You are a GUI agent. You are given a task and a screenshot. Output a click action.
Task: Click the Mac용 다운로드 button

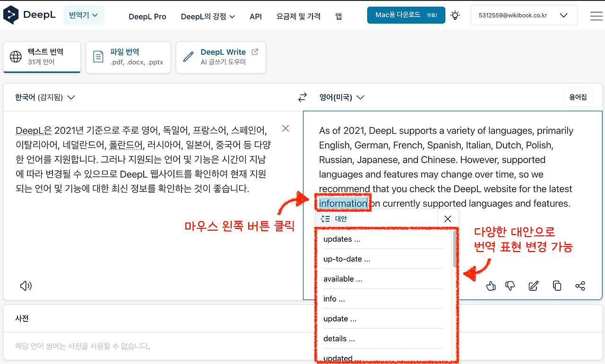(x=406, y=15)
